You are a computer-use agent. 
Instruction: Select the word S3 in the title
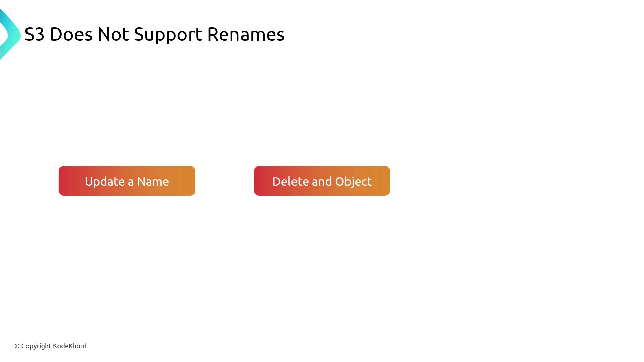35,34
